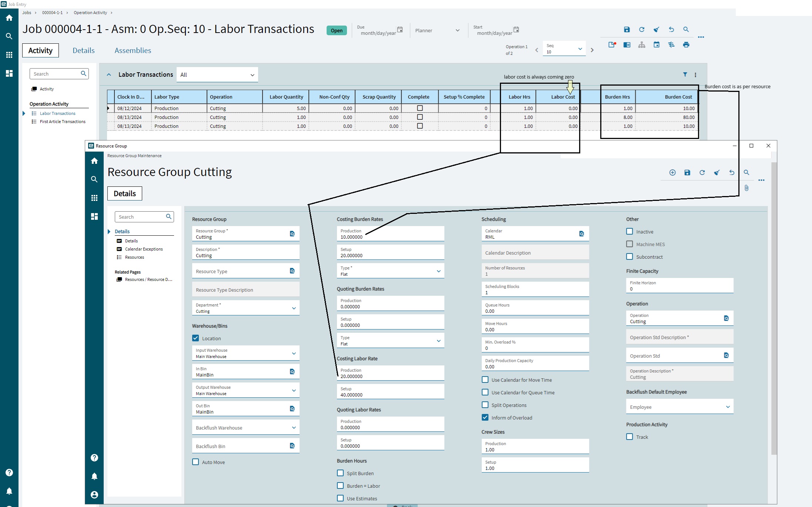Viewport: 812px width, 507px height.
Task: Toggle Inform of Overload checkbox
Action: tap(485, 417)
